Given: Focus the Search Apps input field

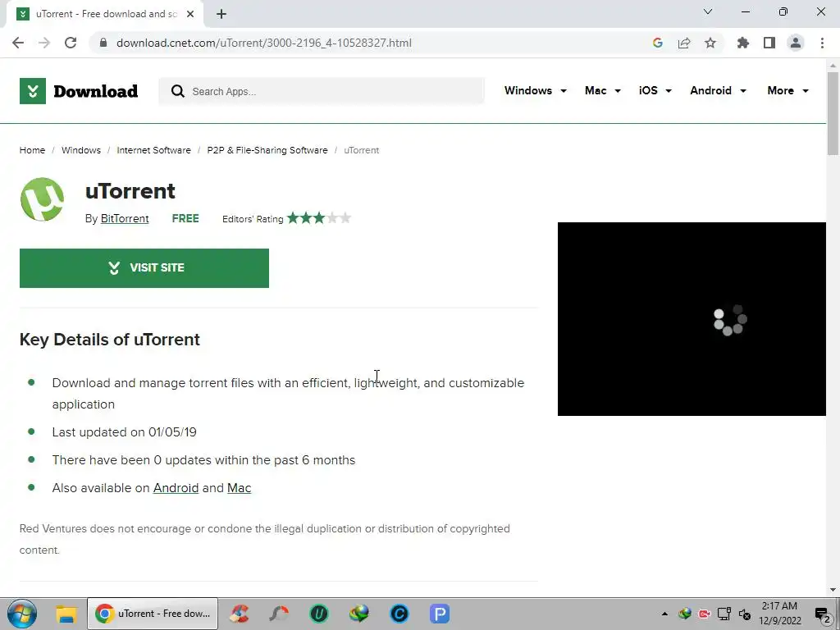Looking at the screenshot, I should (x=322, y=91).
